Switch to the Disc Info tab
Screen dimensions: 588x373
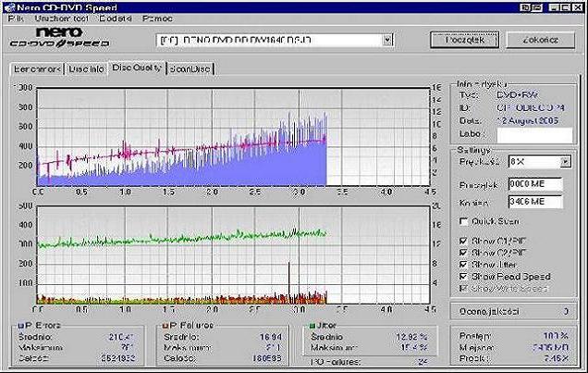[87, 69]
